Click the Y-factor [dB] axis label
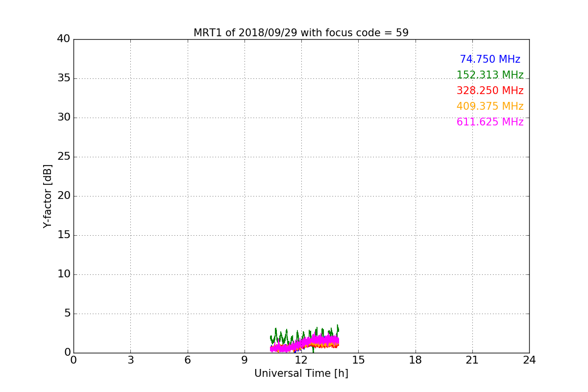The height and width of the screenshot is (392, 588). coord(48,196)
